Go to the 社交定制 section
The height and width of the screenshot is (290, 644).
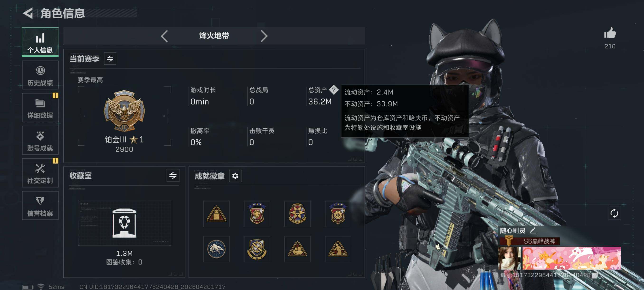(x=40, y=173)
